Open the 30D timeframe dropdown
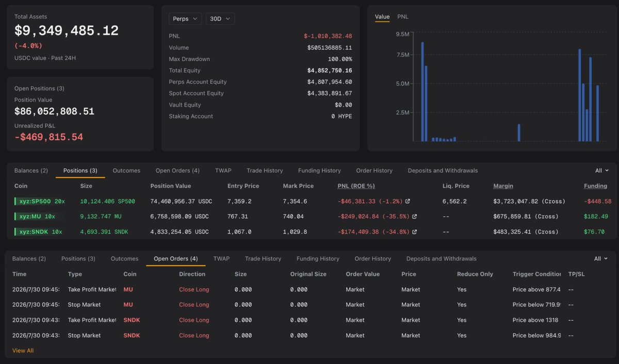 click(220, 19)
